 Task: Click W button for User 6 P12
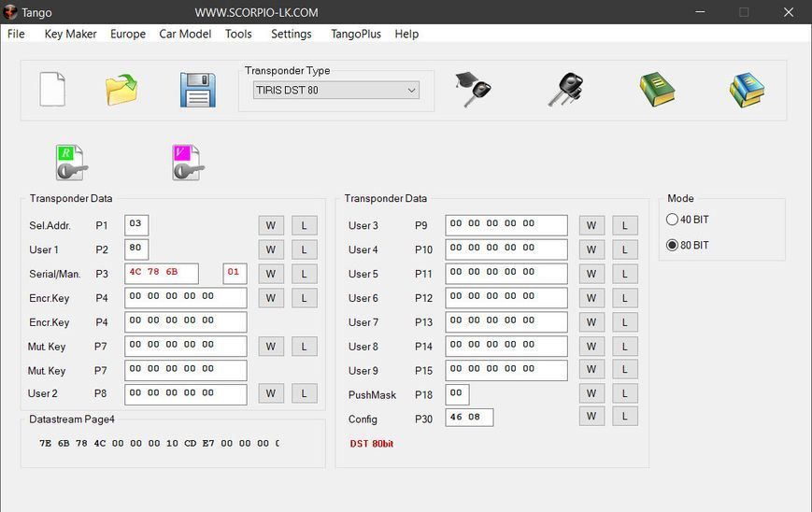(591, 298)
